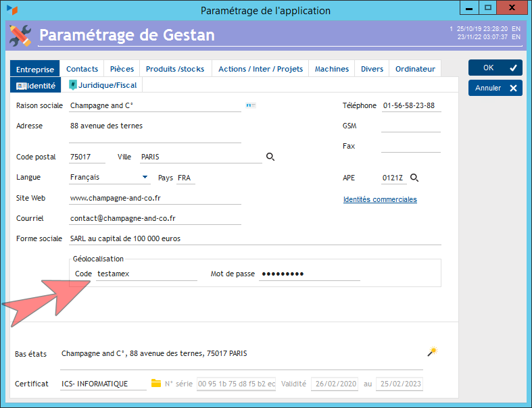This screenshot has height=408, width=532.
Task: Focus the Géolocalisation Mot de passe field
Action: click(310, 274)
